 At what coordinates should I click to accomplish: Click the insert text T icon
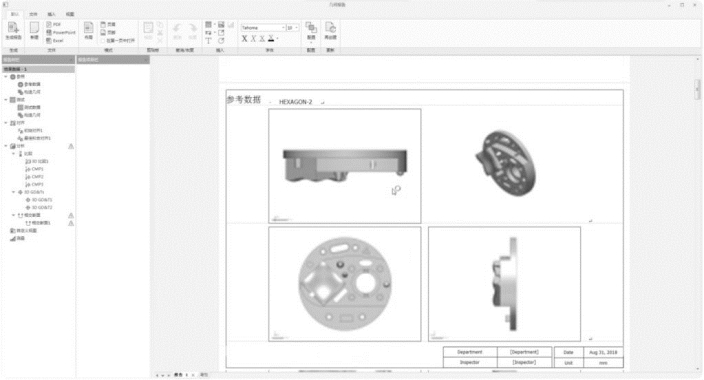[208, 41]
